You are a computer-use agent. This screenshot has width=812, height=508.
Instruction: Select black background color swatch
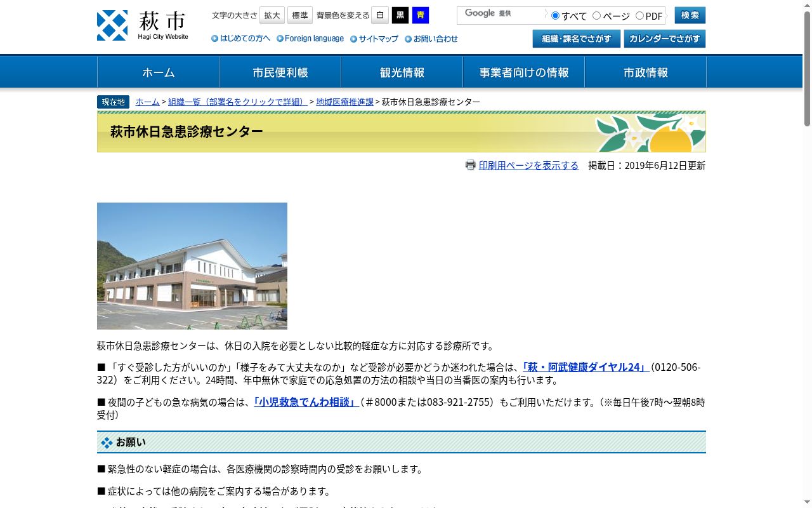click(400, 15)
